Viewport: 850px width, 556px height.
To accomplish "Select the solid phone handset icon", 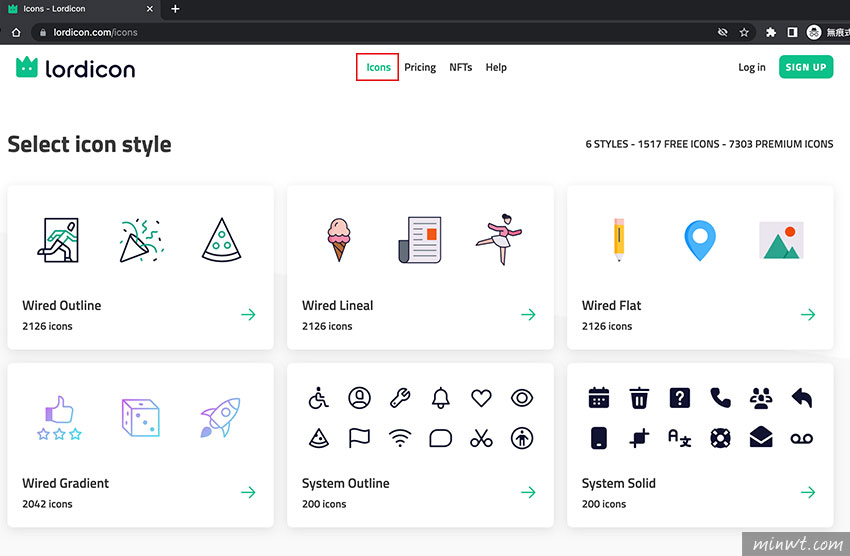I will pyautogui.click(x=720, y=398).
